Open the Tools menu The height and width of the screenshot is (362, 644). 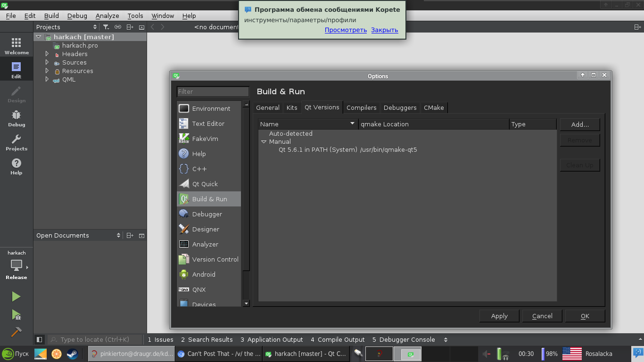coord(135,16)
